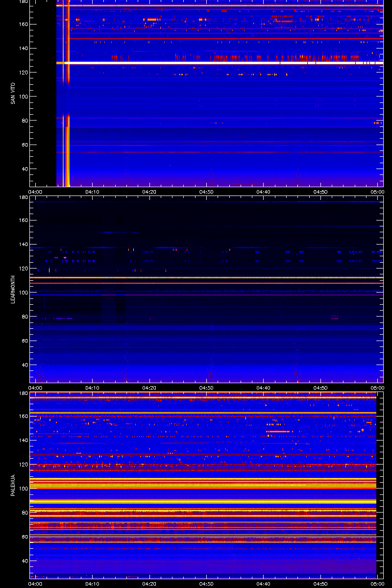Select the 04:30 label under San Vito panel

(207, 192)
